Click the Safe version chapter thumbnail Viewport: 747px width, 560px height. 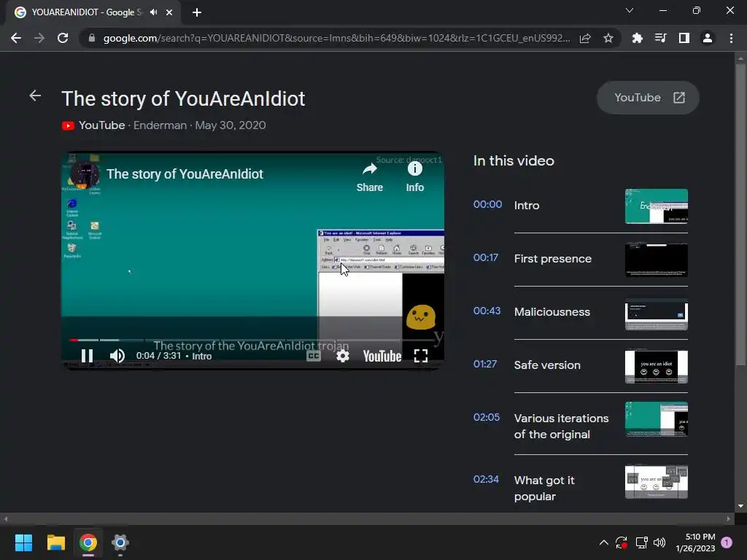pyautogui.click(x=657, y=366)
